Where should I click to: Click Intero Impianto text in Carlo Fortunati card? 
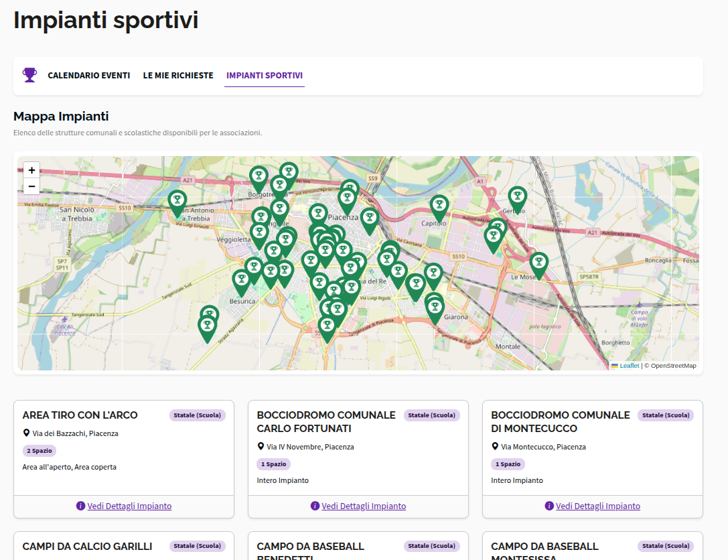click(283, 480)
